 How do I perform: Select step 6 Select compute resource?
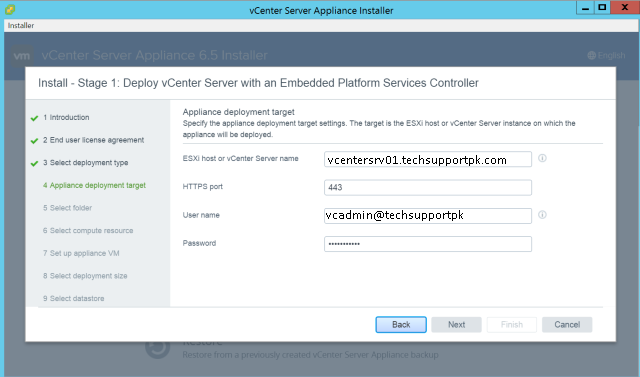pyautogui.click(x=88, y=231)
